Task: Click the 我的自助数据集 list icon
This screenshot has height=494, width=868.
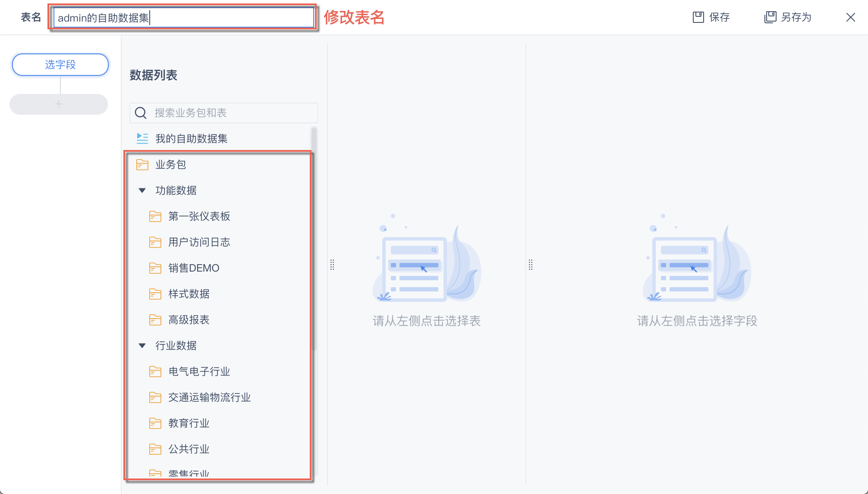Action: (x=142, y=138)
